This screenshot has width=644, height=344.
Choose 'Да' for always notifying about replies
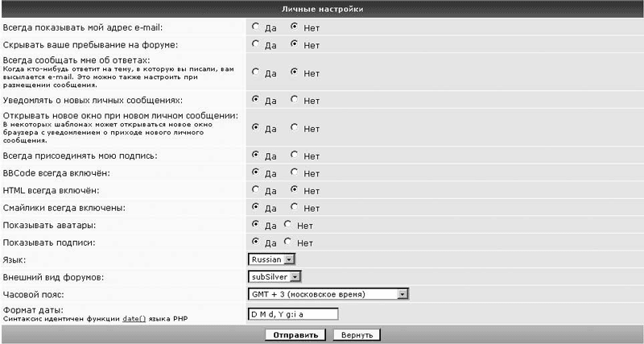tap(256, 72)
